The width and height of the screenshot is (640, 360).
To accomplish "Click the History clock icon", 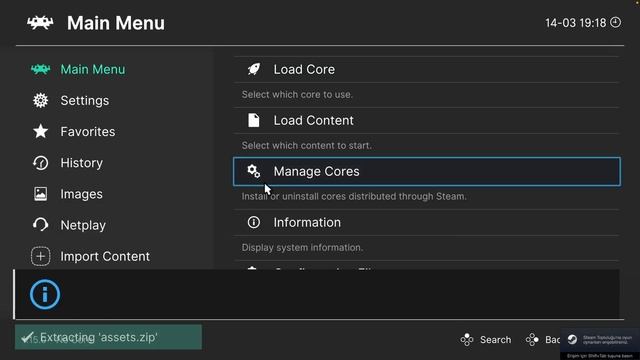I will tap(40, 163).
